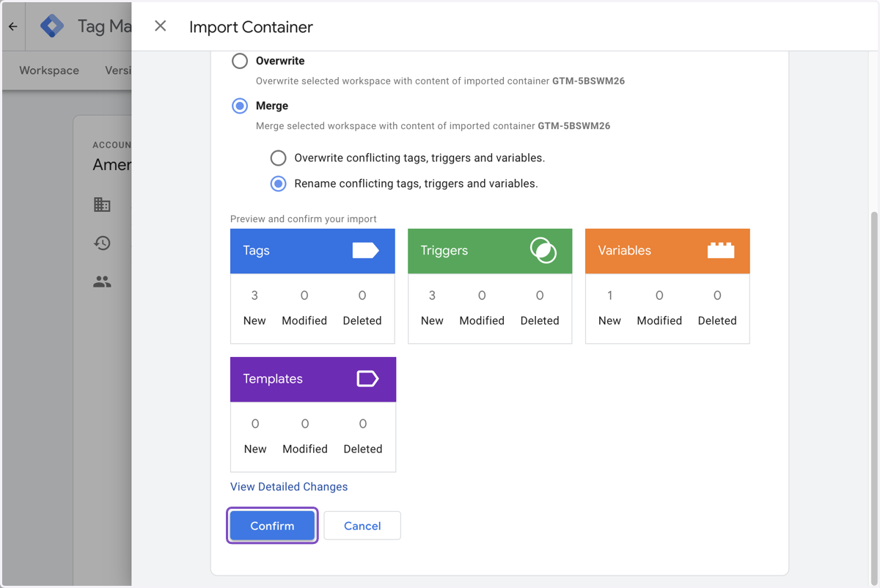Click the Variables card brick icon
The height and width of the screenshot is (588, 880).
[x=721, y=250]
